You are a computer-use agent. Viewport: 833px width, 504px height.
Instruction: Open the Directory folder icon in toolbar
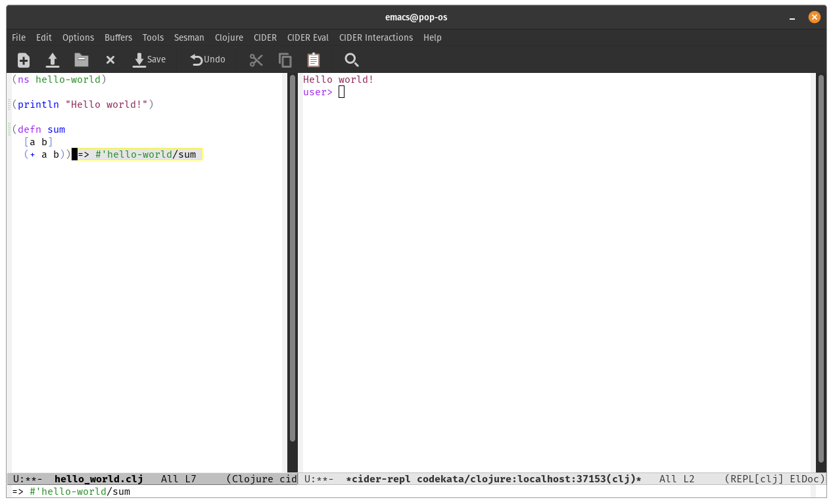82,60
